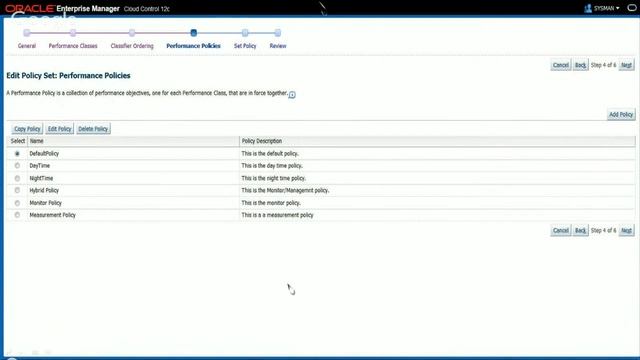Click the bottom Cancel button
Viewport: 640px width, 360px height.
[561, 230]
